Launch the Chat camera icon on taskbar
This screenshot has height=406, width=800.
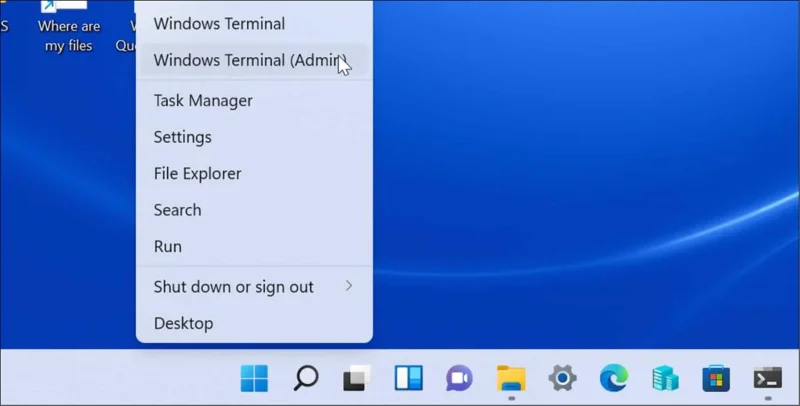coord(459,378)
